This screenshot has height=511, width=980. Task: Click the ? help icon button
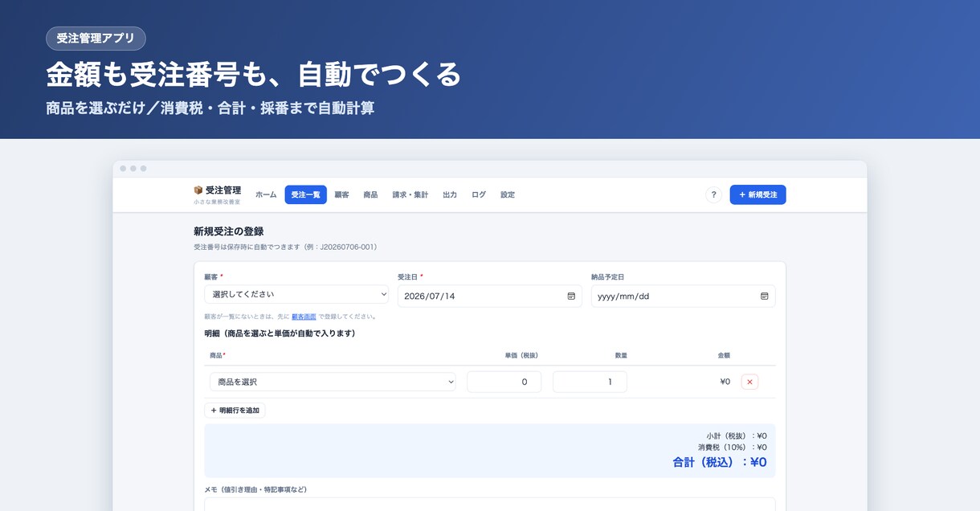point(713,194)
